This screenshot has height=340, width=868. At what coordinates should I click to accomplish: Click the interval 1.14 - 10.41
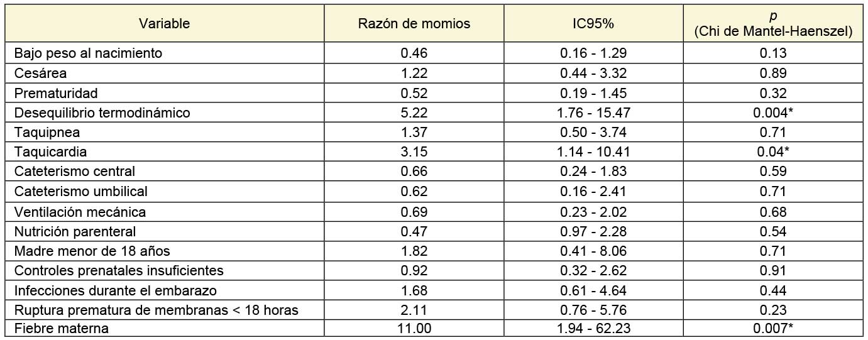[593, 152]
